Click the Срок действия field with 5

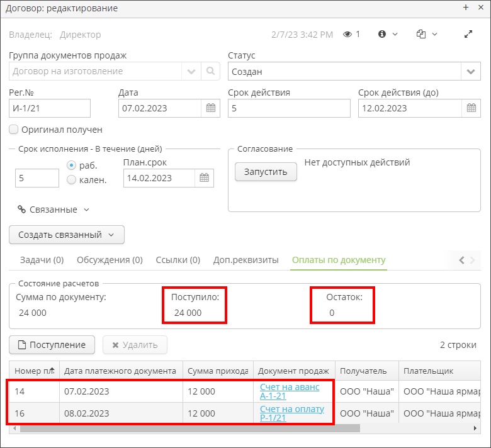(x=289, y=108)
